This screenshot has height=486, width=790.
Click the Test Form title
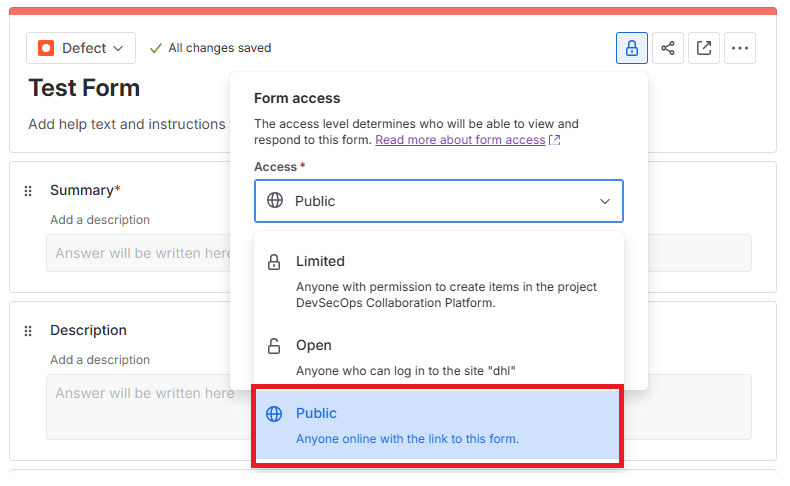(x=84, y=88)
